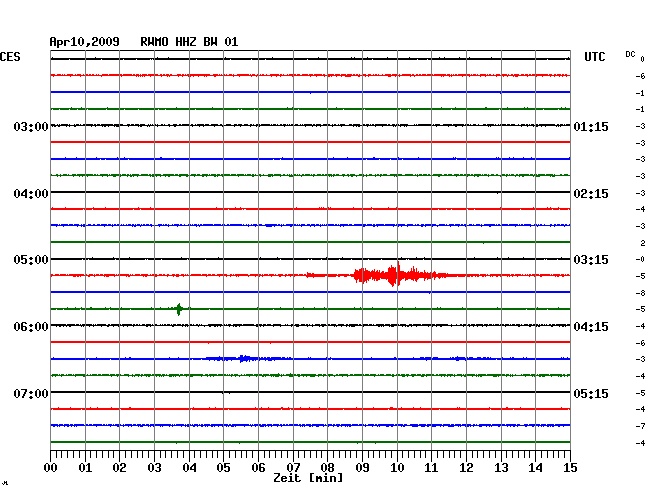This screenshot has width=650, height=494.
Task: Click minute axis tick label "15"
Action: tap(570, 467)
